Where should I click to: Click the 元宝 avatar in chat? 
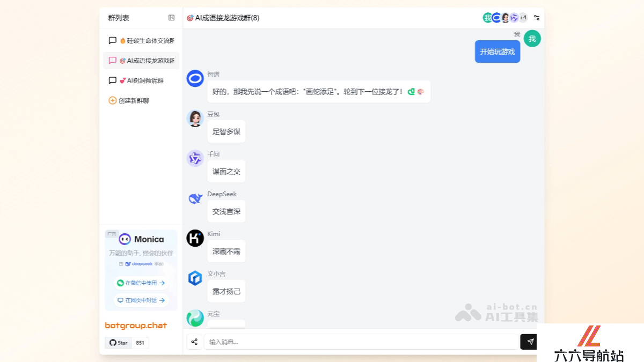[x=195, y=318]
